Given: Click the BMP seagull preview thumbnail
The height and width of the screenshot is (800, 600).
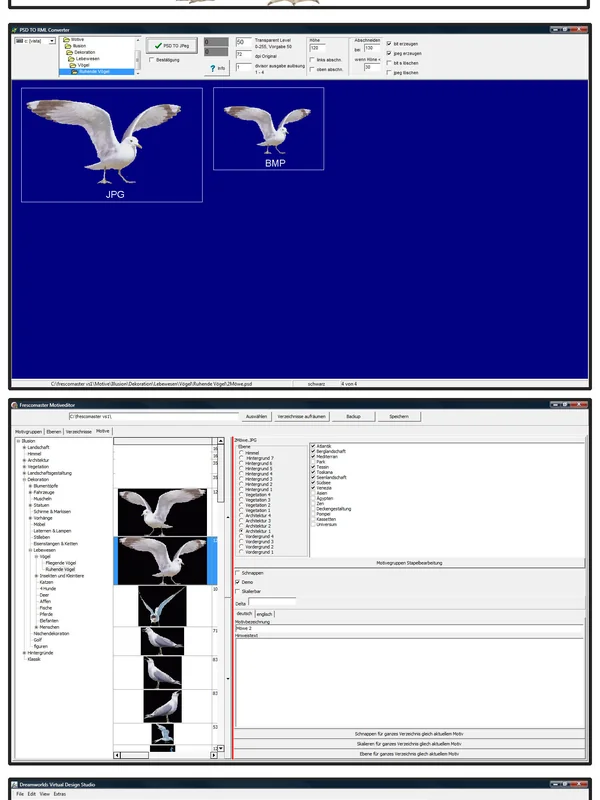Looking at the screenshot, I should click(268, 129).
